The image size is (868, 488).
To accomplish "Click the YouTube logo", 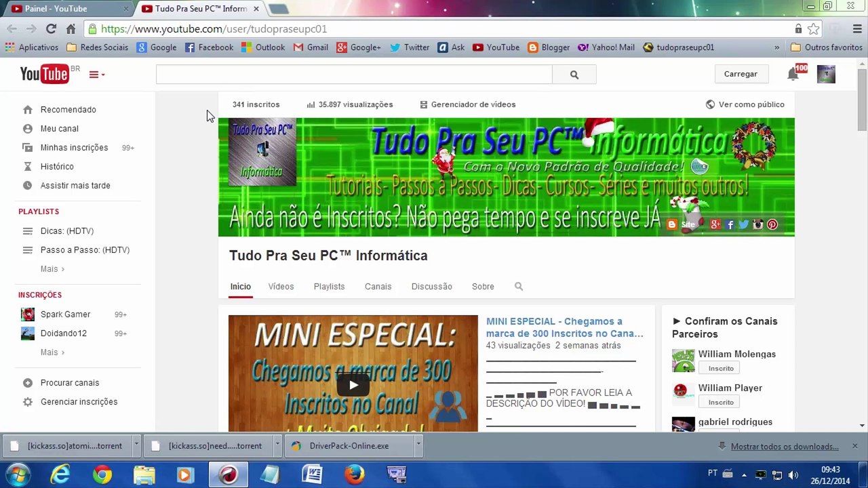I will coord(45,74).
